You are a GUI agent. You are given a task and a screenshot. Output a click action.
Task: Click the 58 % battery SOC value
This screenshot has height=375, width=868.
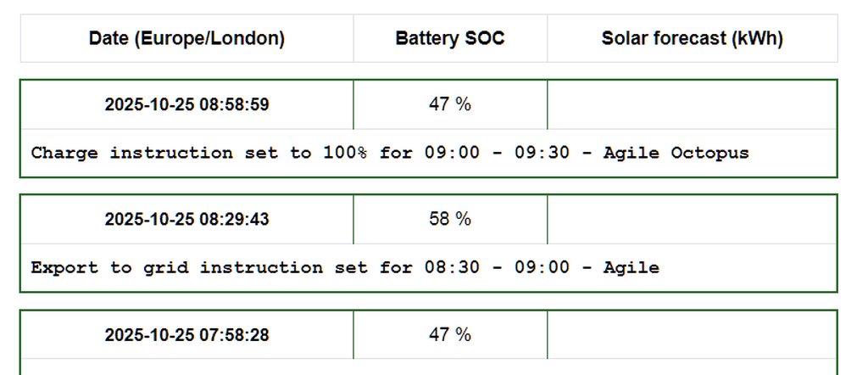[449, 219]
